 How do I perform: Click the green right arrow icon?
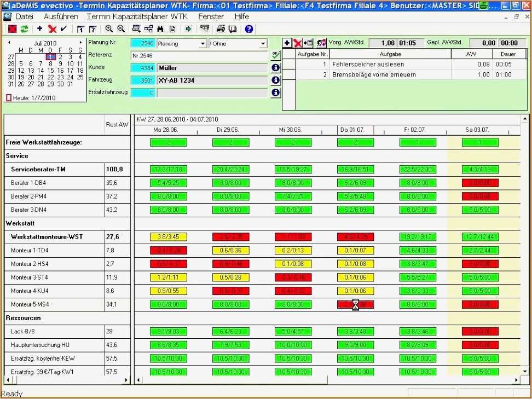[188, 29]
